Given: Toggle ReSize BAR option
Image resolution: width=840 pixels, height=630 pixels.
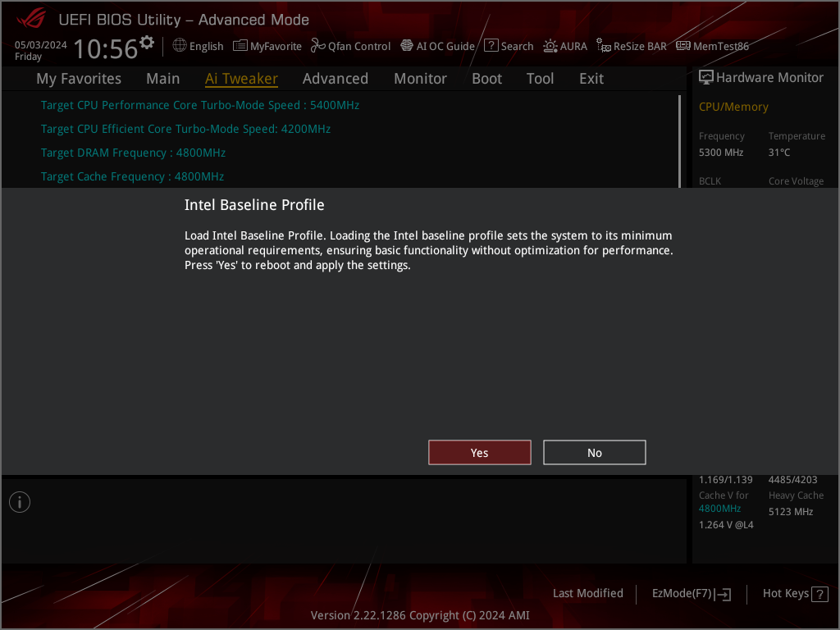Looking at the screenshot, I should [x=632, y=46].
